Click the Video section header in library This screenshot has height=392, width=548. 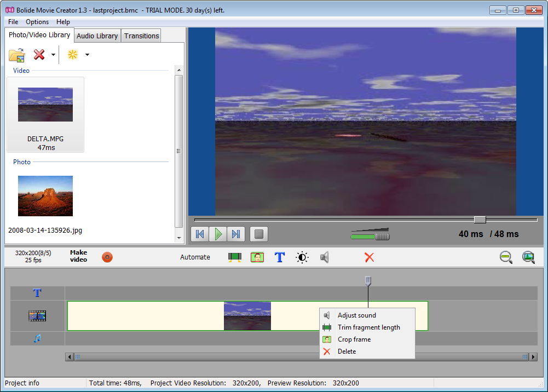tap(21, 71)
